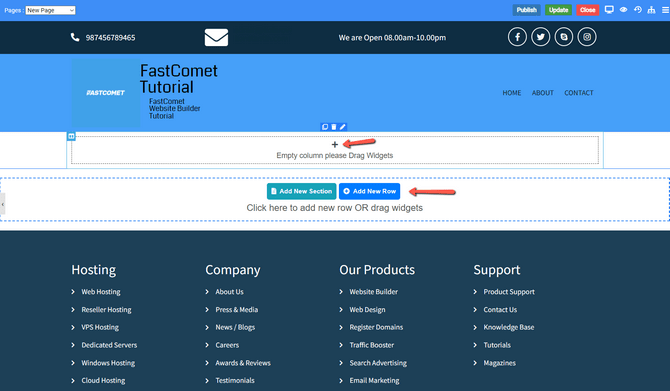Click the Skype social icon
The width and height of the screenshot is (670, 391).
coord(564,37)
